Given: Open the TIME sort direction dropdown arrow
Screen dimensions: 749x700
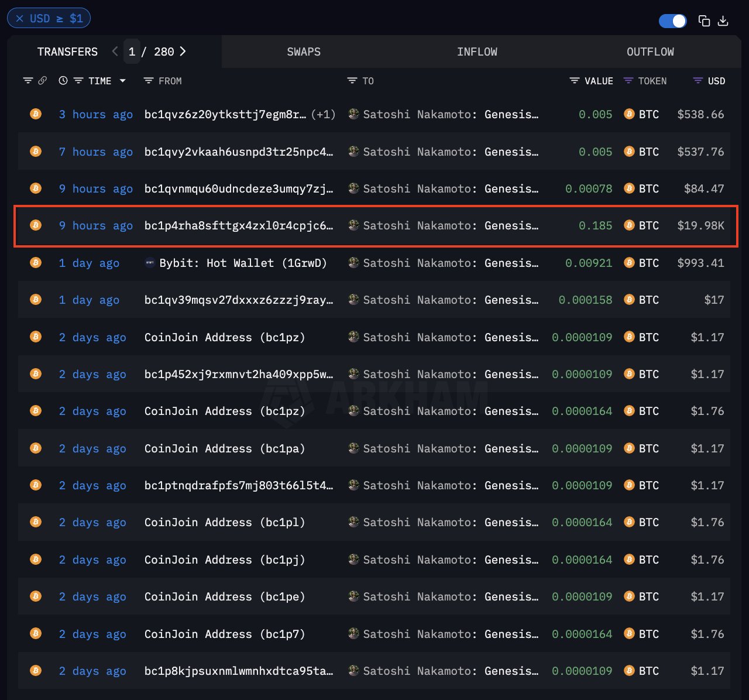Looking at the screenshot, I should pos(122,81).
